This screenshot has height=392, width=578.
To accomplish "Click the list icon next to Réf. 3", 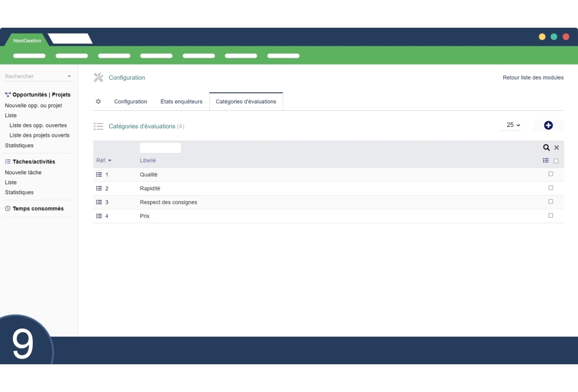I will 99,202.
